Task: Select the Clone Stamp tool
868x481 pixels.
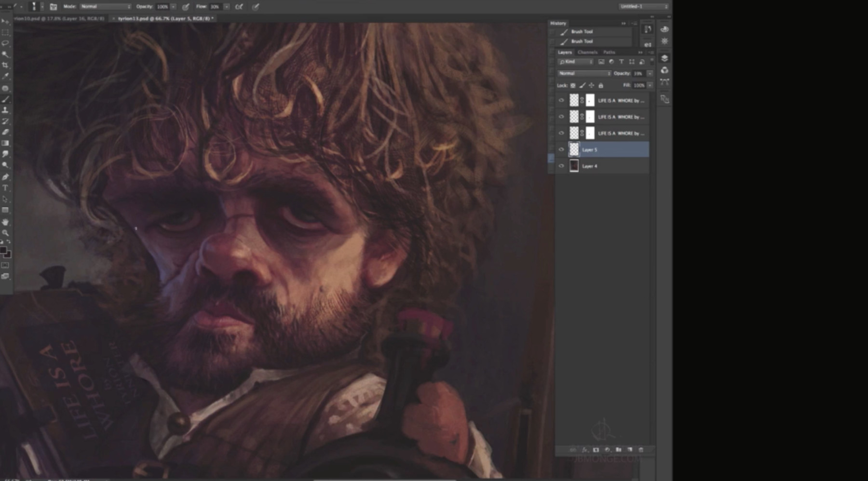Action: tap(5, 110)
